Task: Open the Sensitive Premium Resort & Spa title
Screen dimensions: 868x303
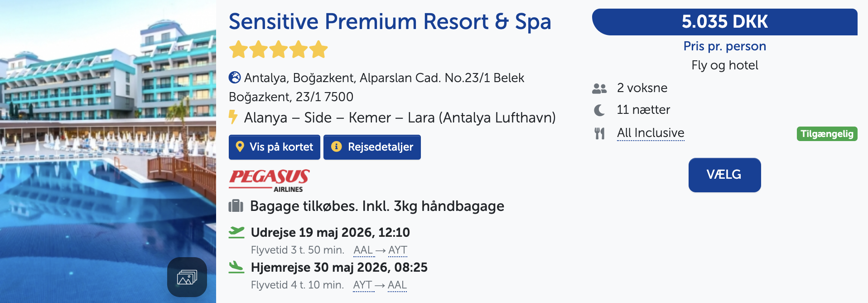Action: pyautogui.click(x=390, y=21)
